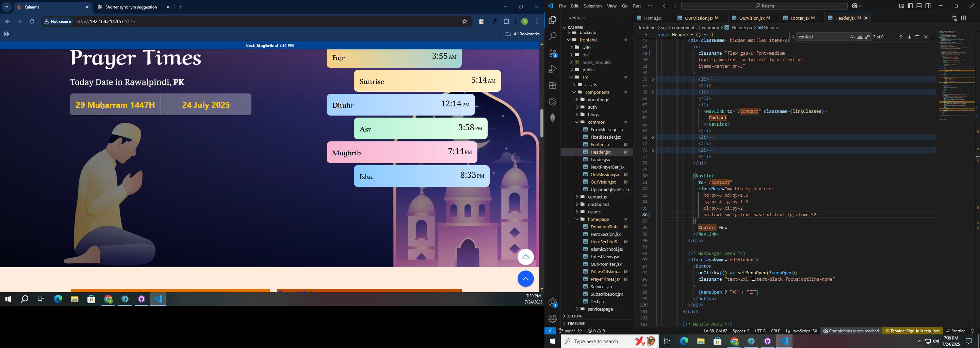Viewport: 980px width, 348px height.
Task: Open the Run menu in VS Code
Action: click(x=636, y=6)
